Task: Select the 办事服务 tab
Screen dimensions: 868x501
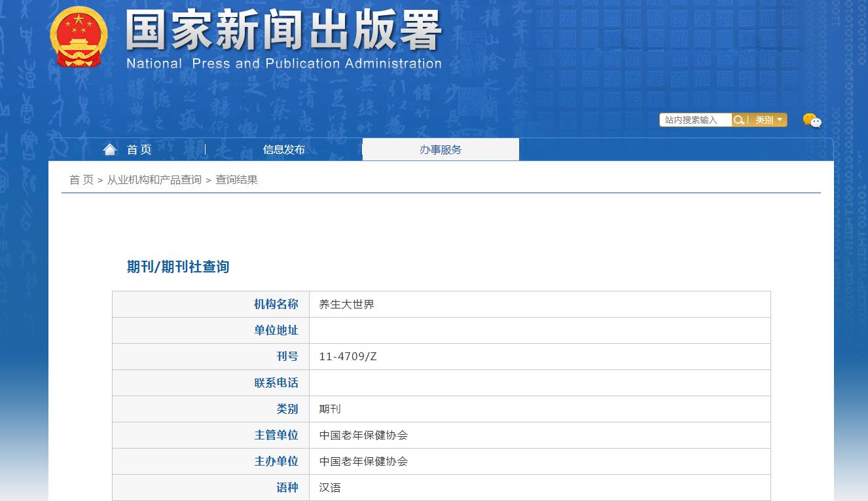Action: point(440,149)
